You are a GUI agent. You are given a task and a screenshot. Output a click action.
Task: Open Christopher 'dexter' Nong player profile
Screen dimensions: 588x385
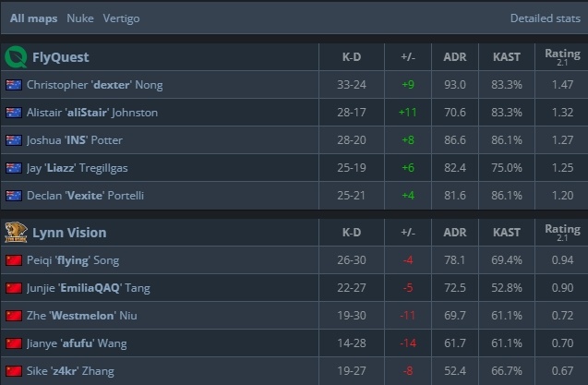[x=95, y=85]
